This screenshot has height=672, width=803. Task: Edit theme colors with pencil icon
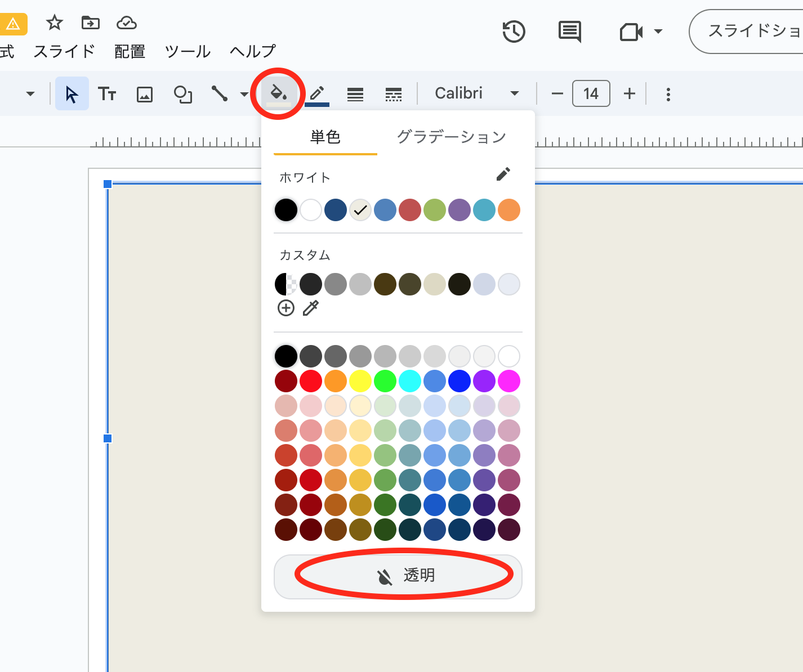[x=503, y=174]
